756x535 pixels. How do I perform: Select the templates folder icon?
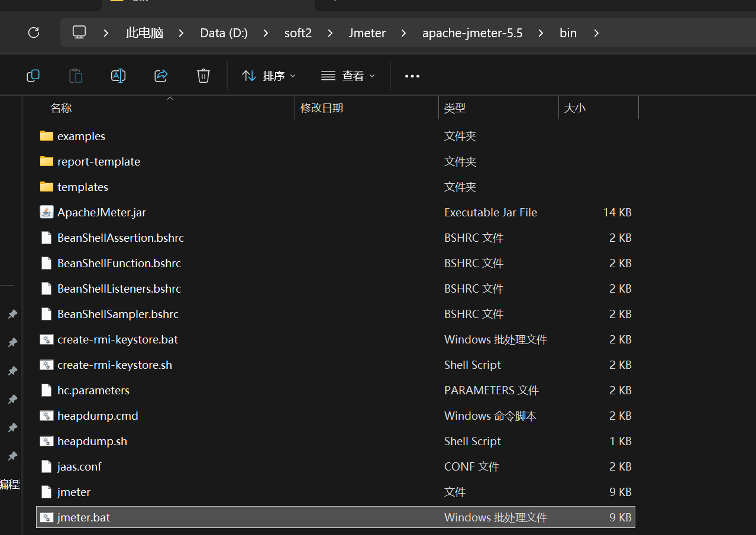(47, 187)
